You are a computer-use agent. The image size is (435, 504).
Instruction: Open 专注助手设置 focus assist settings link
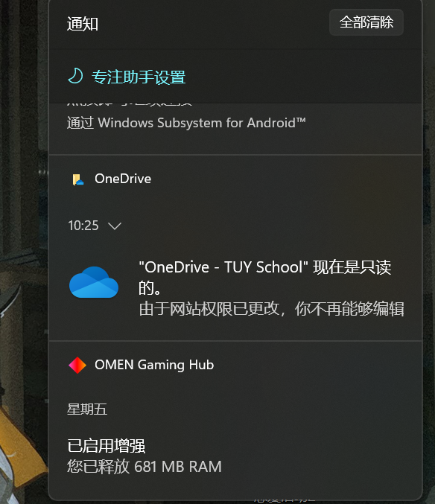pos(139,77)
